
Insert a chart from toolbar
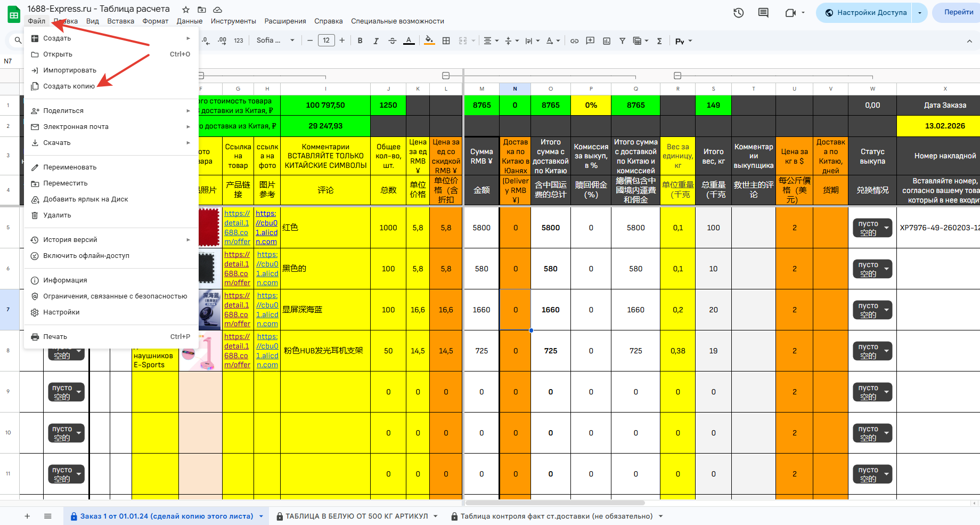point(607,41)
